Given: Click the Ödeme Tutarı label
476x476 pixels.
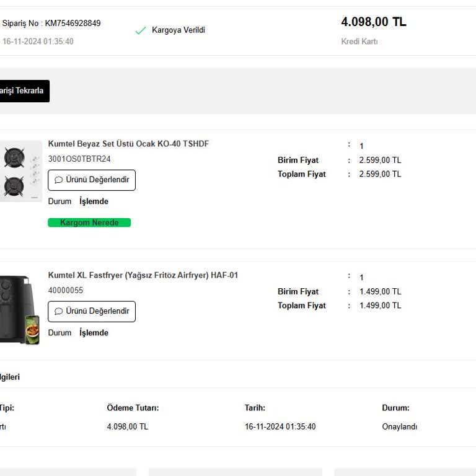Looking at the screenshot, I should tap(133, 408).
